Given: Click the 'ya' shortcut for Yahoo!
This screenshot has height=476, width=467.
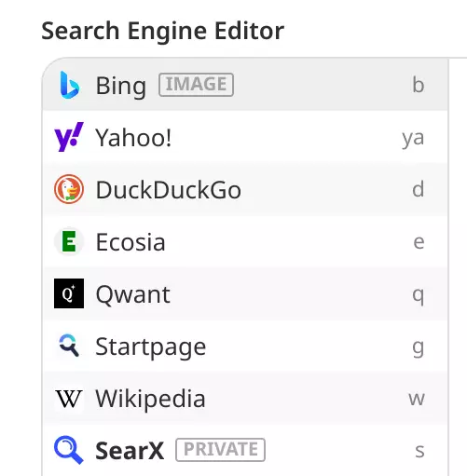Looking at the screenshot, I should [413, 138].
